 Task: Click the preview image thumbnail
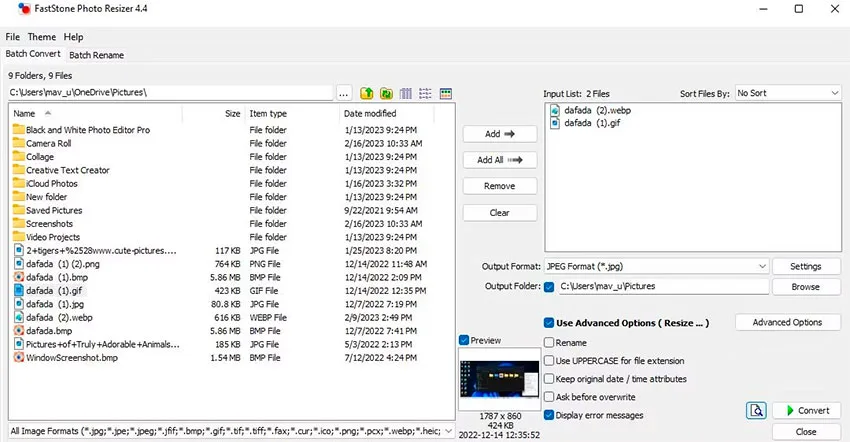pos(499,379)
